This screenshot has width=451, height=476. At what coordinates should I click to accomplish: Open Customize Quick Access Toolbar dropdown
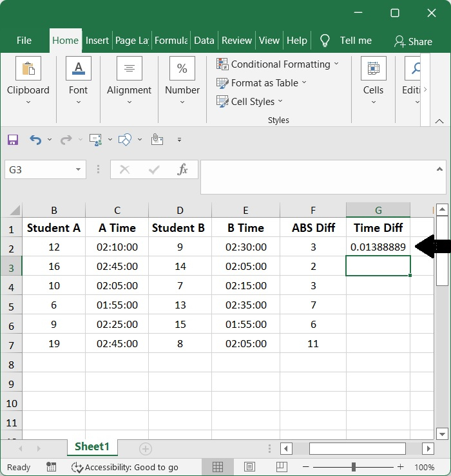[x=180, y=140]
